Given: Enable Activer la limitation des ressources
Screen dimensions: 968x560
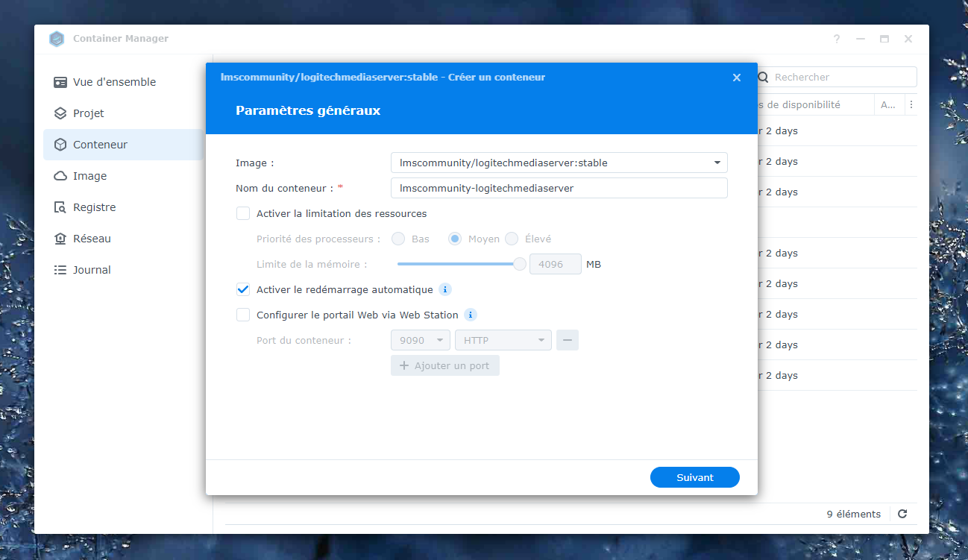Looking at the screenshot, I should (x=243, y=213).
